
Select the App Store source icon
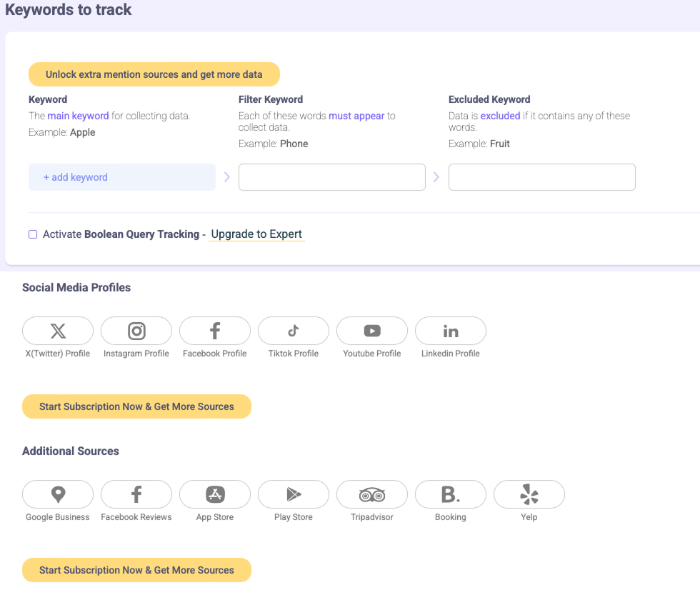point(214,494)
